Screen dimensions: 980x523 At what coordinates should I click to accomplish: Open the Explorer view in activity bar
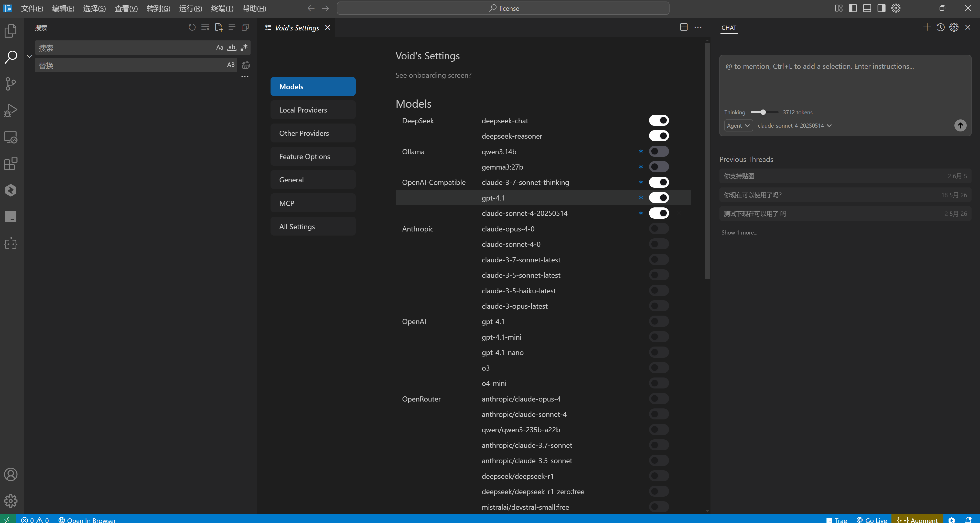coord(11,30)
